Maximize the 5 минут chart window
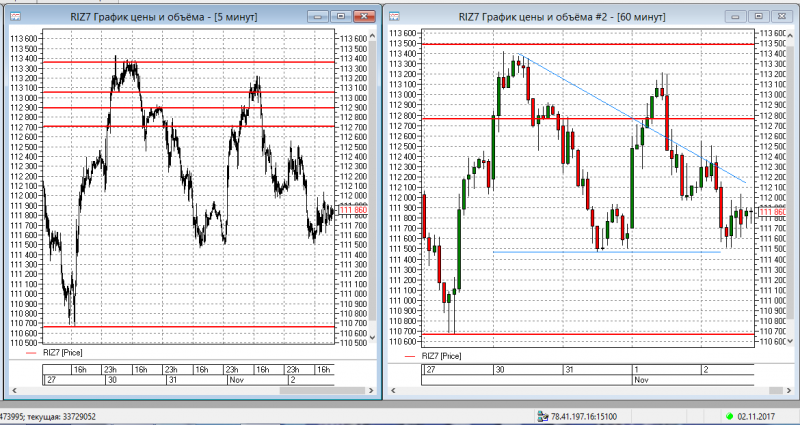 click(x=340, y=17)
